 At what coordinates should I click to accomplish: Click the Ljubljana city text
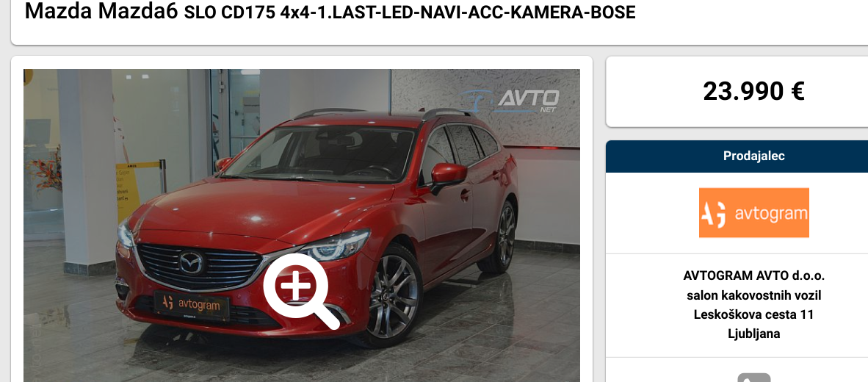tap(753, 334)
